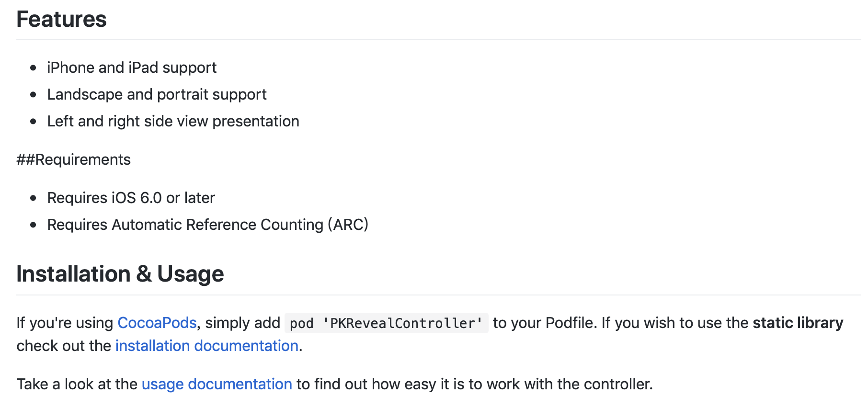Click the 'check out the' text

coord(64,346)
